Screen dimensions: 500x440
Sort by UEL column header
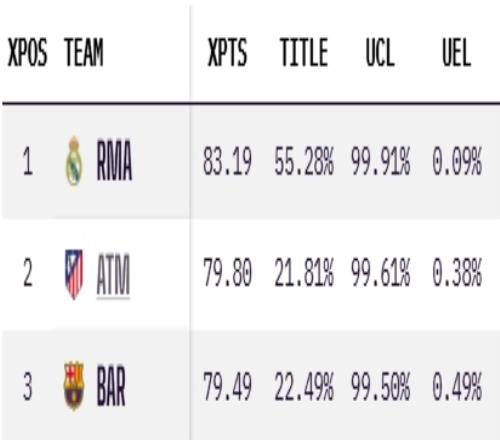pyautogui.click(x=456, y=52)
